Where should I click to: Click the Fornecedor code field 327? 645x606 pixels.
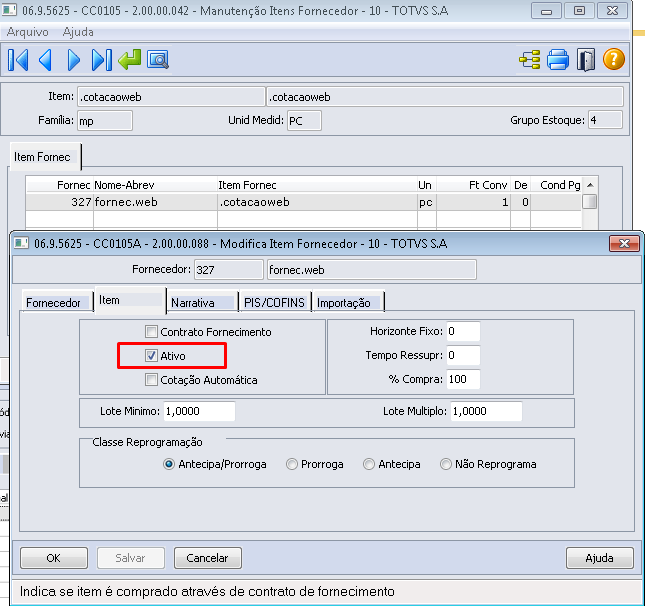point(228,270)
